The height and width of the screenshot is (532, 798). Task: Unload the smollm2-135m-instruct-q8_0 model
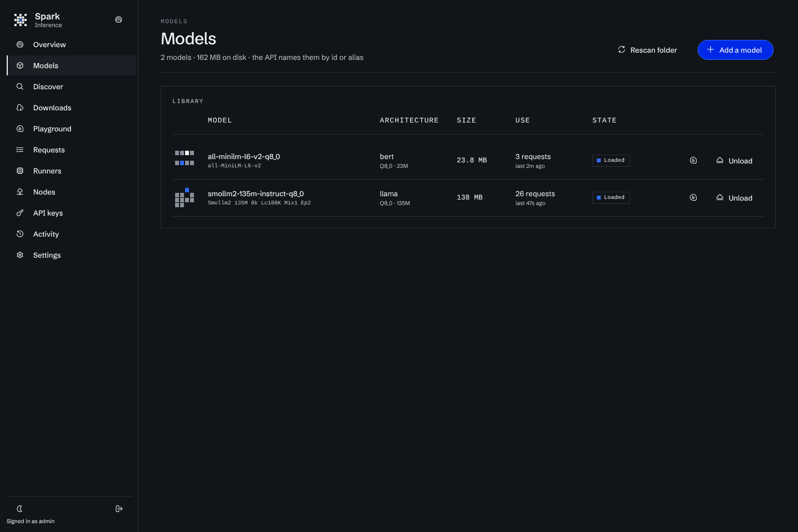[x=734, y=198]
